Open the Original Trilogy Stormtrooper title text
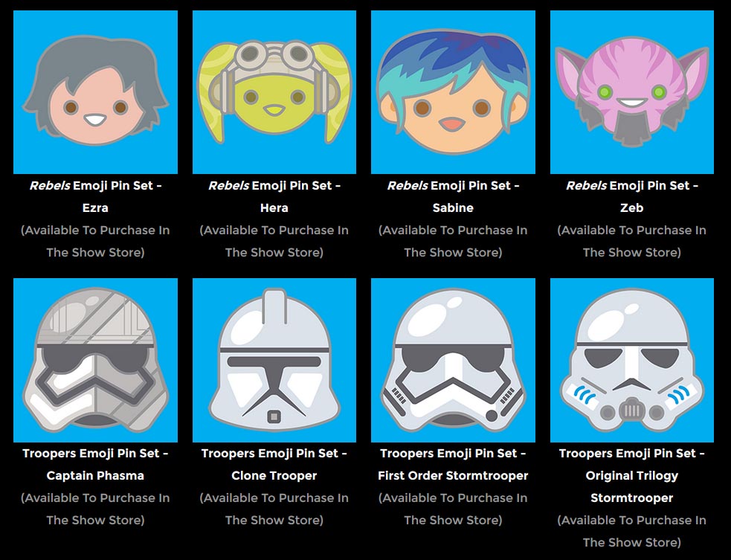Viewport: 731px width, 560px height. click(x=631, y=476)
